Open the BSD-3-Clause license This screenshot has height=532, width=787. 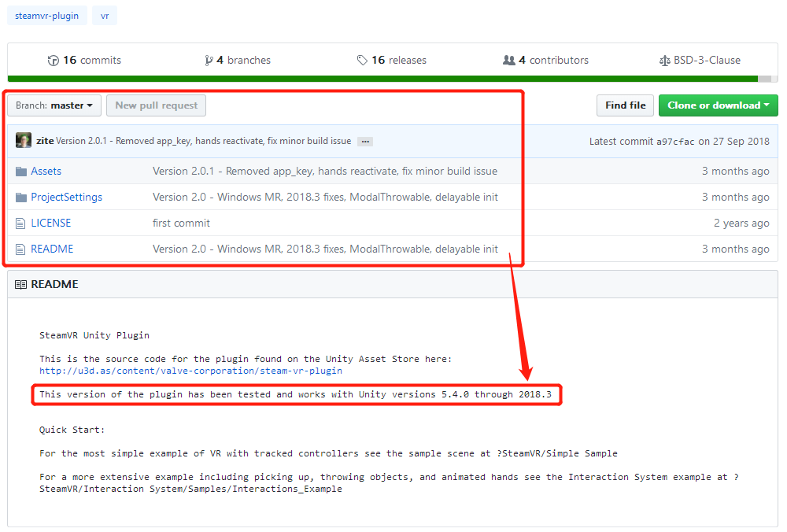pyautogui.click(x=707, y=61)
